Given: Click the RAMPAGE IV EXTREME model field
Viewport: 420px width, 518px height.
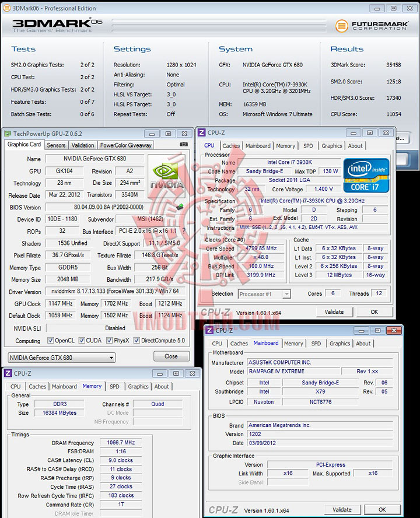Looking at the screenshot, I should coord(293,372).
